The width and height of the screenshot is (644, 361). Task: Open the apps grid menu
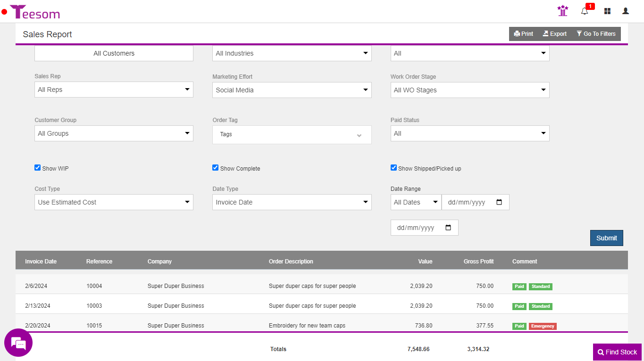point(607,11)
